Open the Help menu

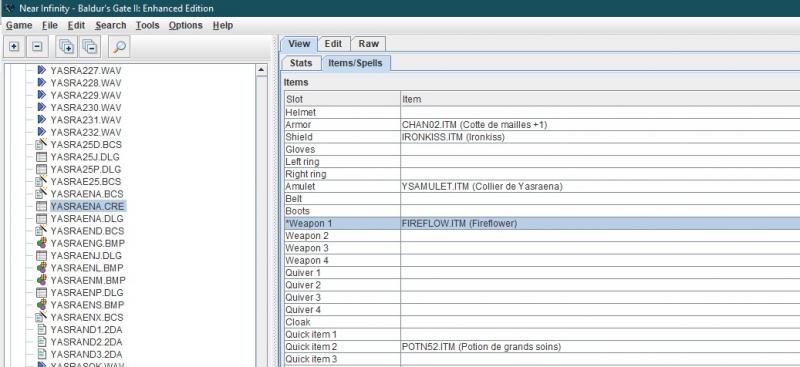tap(222, 25)
